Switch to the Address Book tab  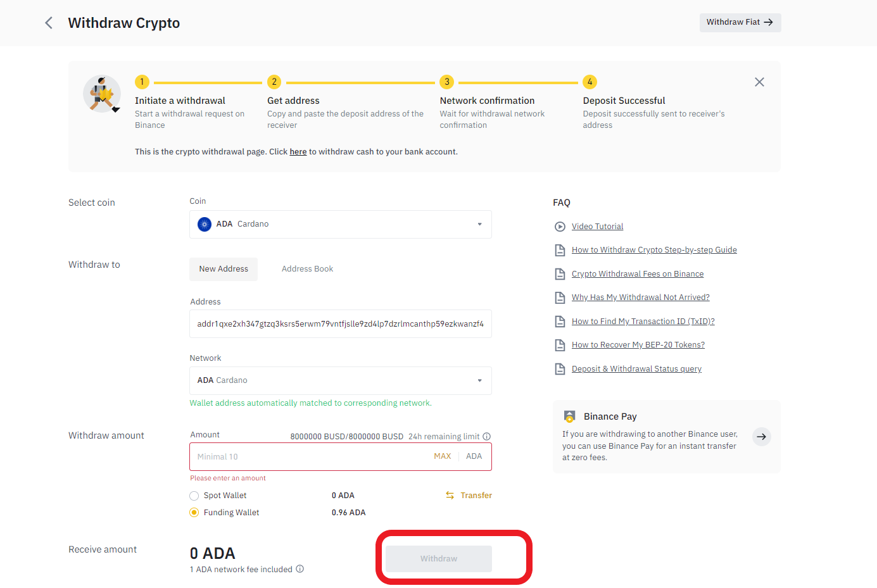(x=307, y=269)
